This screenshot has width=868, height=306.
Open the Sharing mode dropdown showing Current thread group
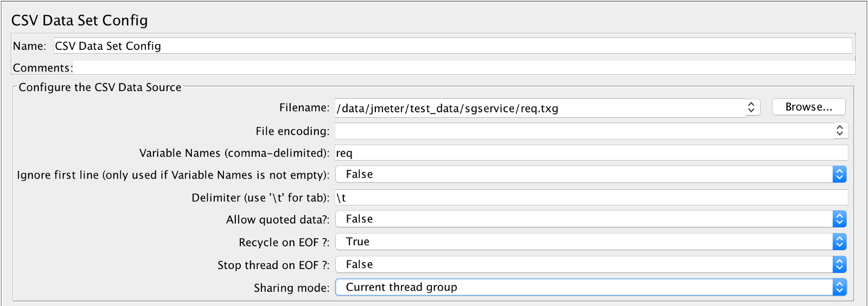584,287
